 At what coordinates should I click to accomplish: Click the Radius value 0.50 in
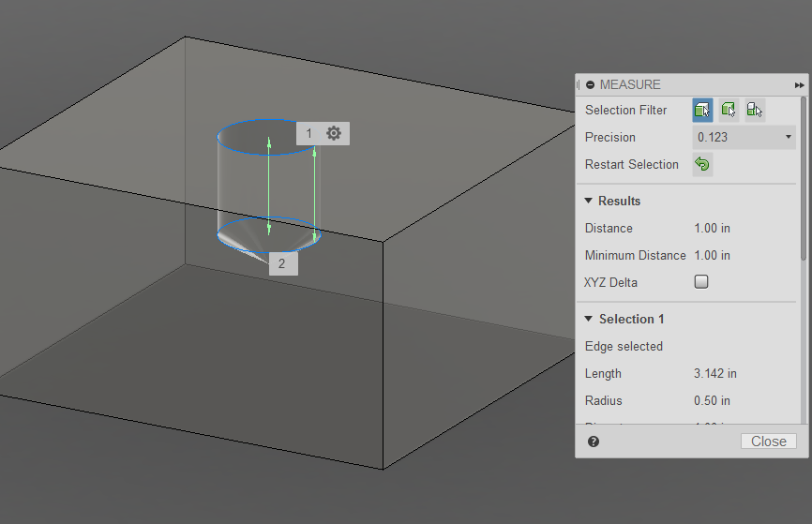[x=712, y=401]
